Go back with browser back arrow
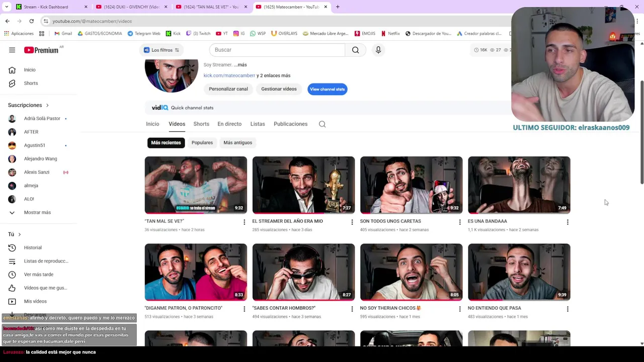Viewport: 644px width, 362px height. point(7,21)
